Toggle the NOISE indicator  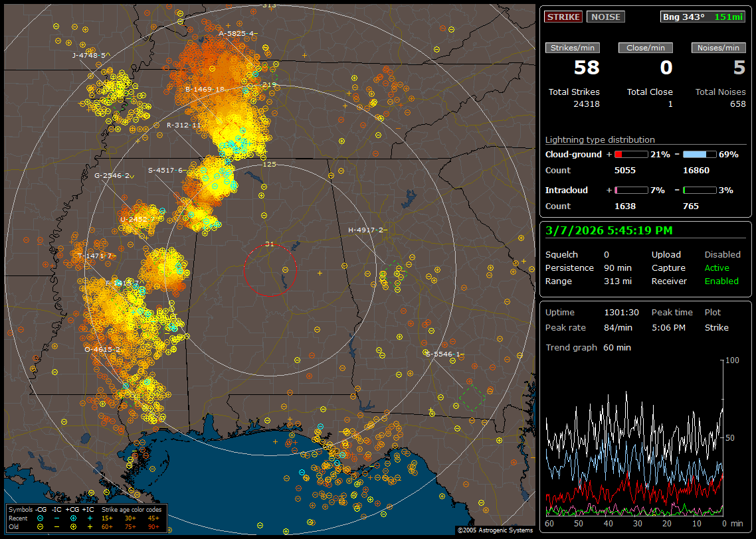click(605, 17)
